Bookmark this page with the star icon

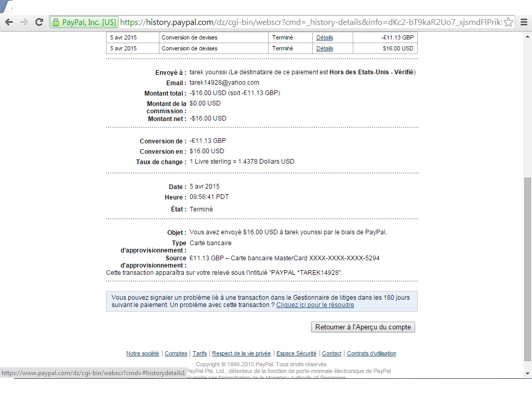[509, 22]
